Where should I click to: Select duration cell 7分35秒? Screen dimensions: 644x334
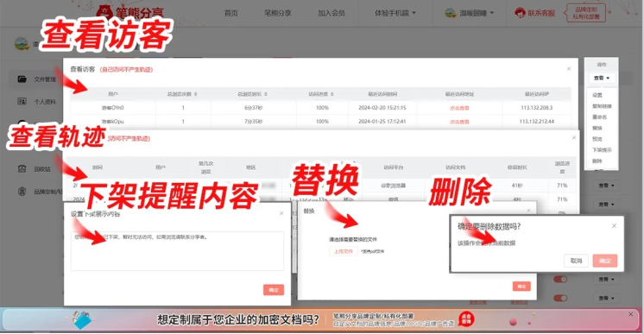254,122
